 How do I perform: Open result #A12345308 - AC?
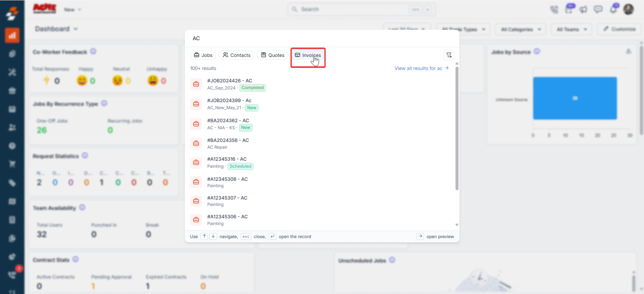coord(321,182)
